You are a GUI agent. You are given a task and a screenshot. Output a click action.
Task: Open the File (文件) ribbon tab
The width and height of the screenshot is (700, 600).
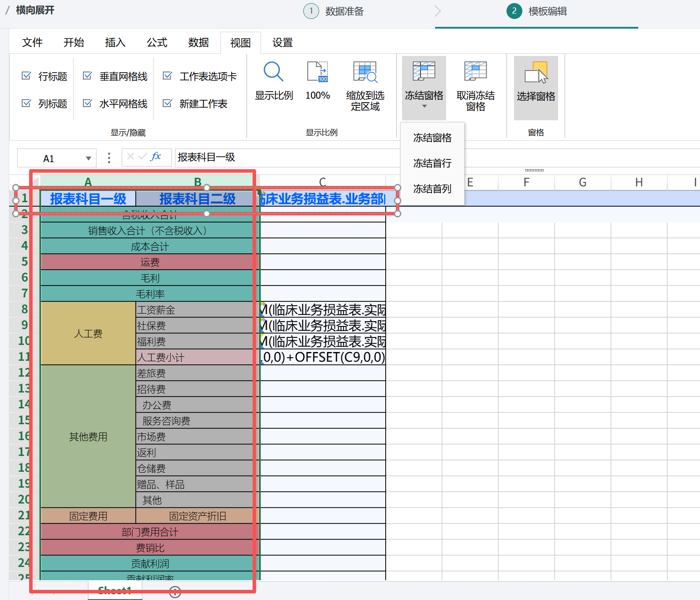[x=32, y=43]
